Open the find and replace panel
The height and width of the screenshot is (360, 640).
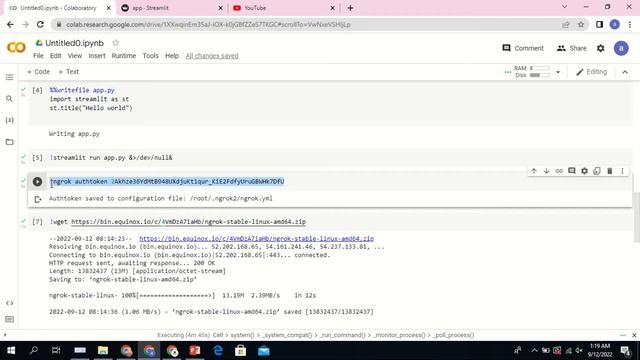click(9, 99)
